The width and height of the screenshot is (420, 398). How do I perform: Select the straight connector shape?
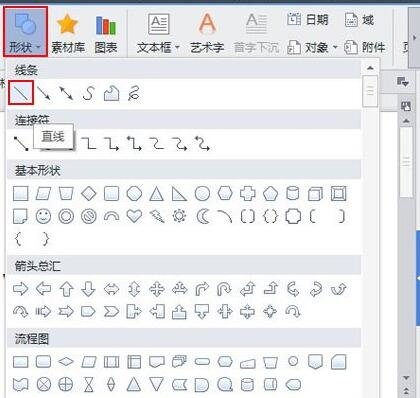pyautogui.click(x=21, y=143)
